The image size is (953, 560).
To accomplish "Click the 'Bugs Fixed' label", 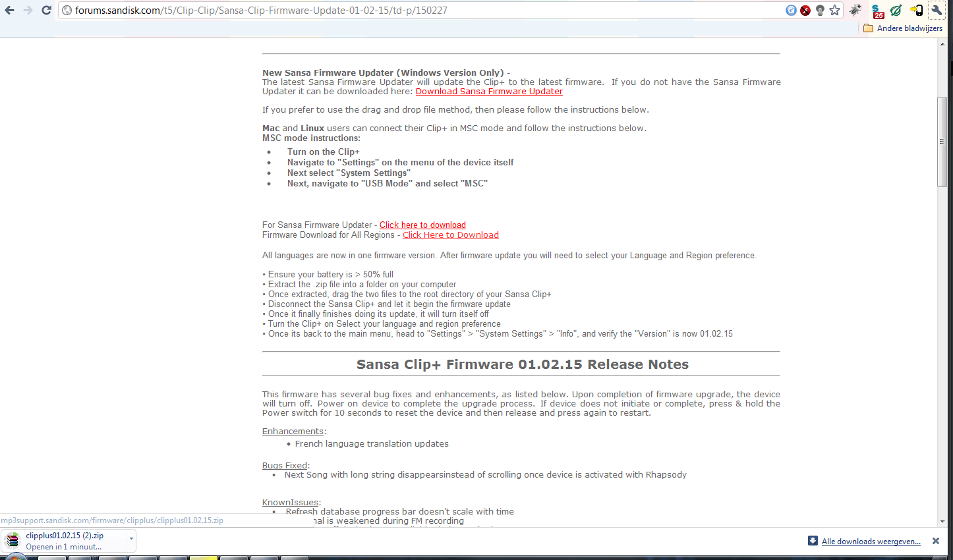I will tap(285, 466).
